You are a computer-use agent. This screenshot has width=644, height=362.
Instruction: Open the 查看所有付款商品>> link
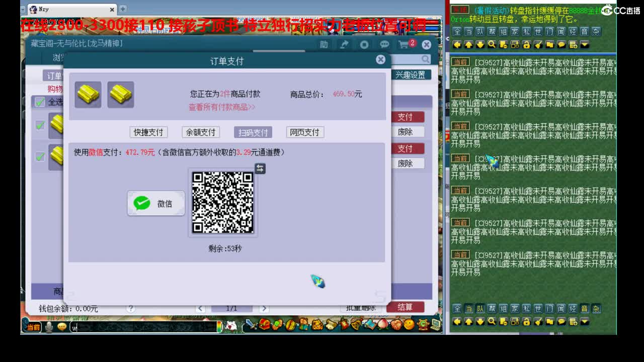point(222,107)
